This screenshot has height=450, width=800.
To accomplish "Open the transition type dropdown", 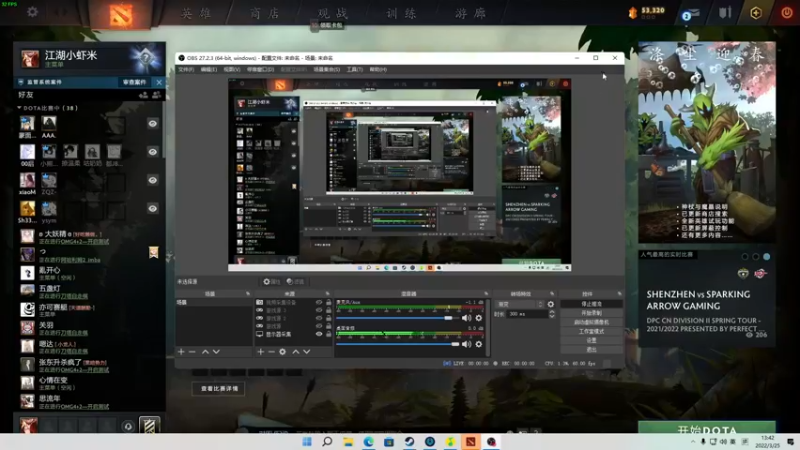I will point(519,304).
